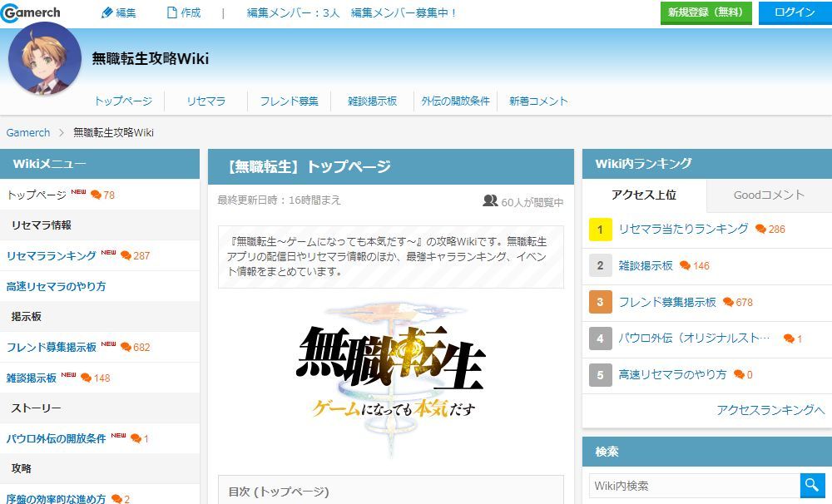Open sidebar パウロ外伝の開放条件 link
Screen dimensions: 832x504
(57, 439)
